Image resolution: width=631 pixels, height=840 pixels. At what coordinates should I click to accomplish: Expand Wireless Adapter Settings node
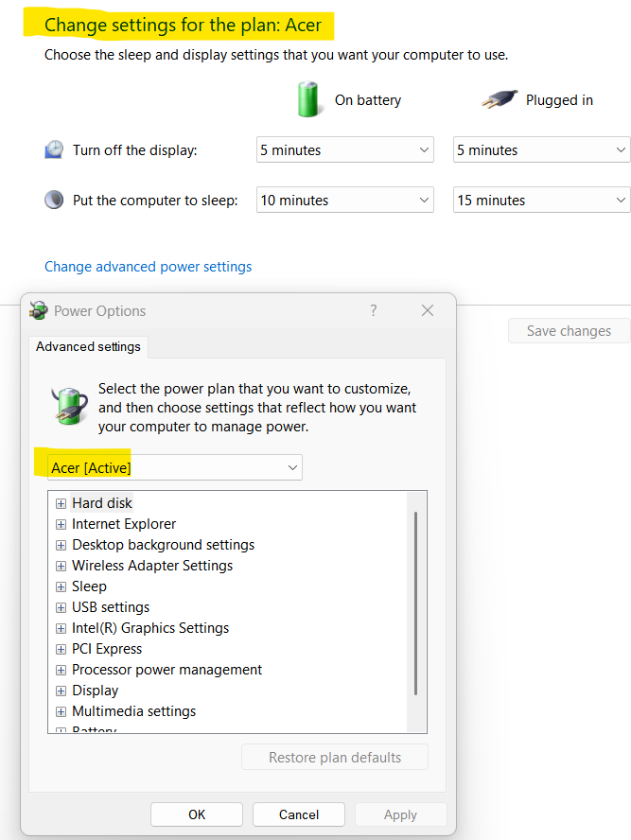coord(61,567)
